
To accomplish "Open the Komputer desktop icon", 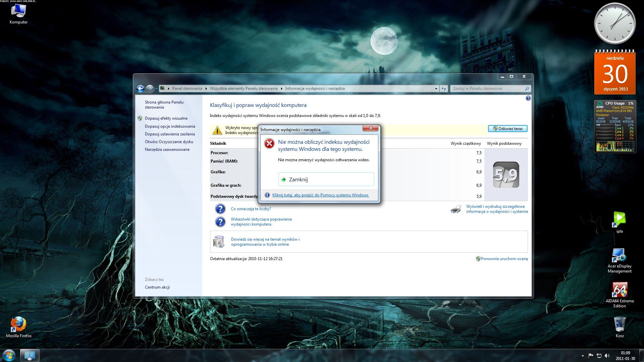I will (18, 14).
